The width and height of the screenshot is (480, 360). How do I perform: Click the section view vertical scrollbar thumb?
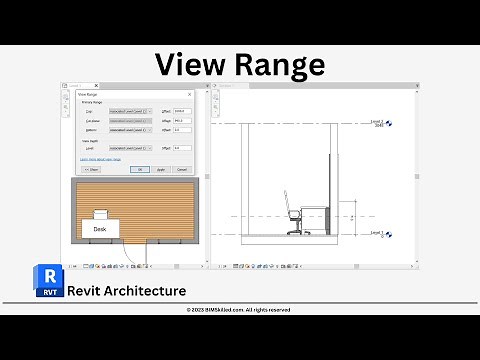[417, 176]
